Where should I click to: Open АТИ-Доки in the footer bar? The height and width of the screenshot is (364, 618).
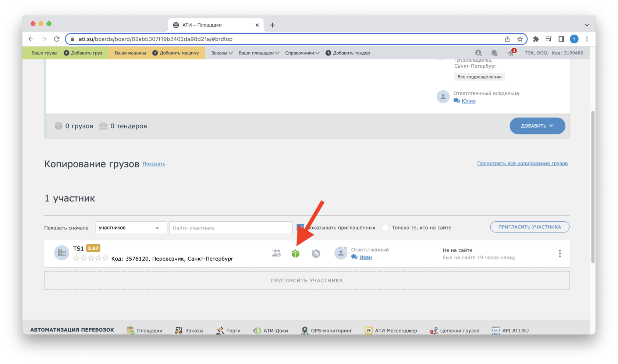(x=270, y=330)
